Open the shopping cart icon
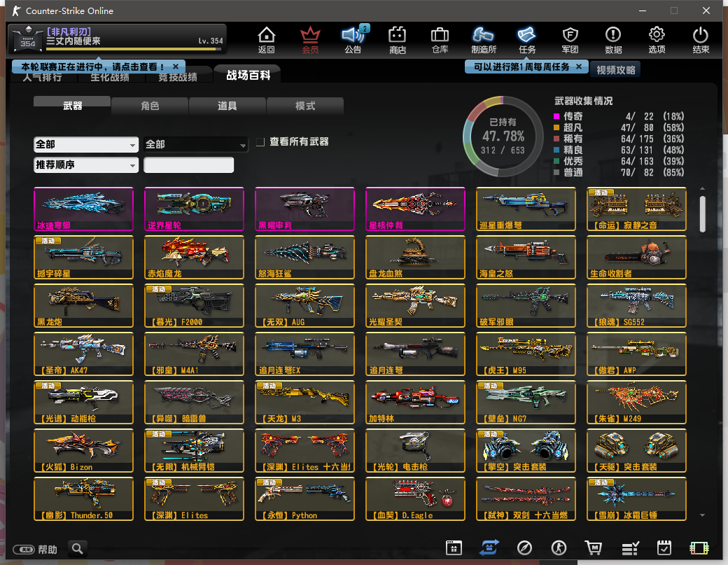The height and width of the screenshot is (565, 728). tap(594, 547)
